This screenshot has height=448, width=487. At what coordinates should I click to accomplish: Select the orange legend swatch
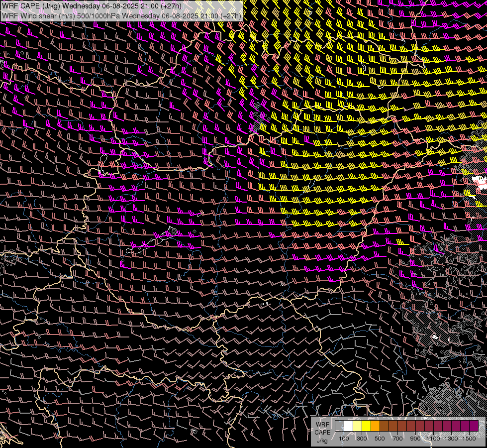[x=375, y=426]
